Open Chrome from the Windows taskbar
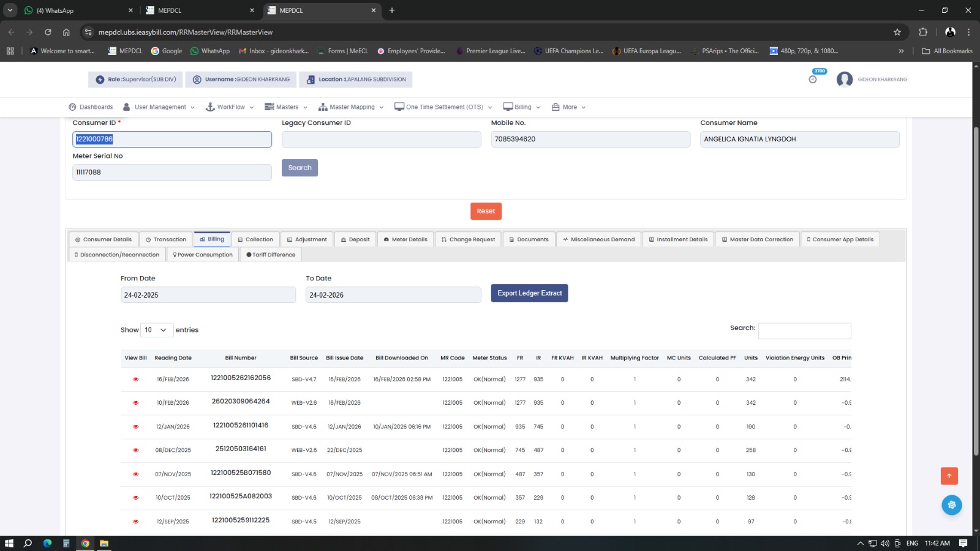 point(85,543)
